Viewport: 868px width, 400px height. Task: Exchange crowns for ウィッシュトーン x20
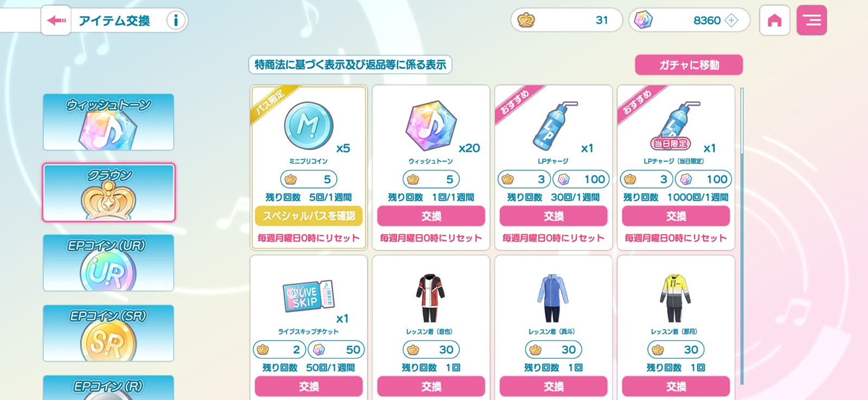pos(431,216)
